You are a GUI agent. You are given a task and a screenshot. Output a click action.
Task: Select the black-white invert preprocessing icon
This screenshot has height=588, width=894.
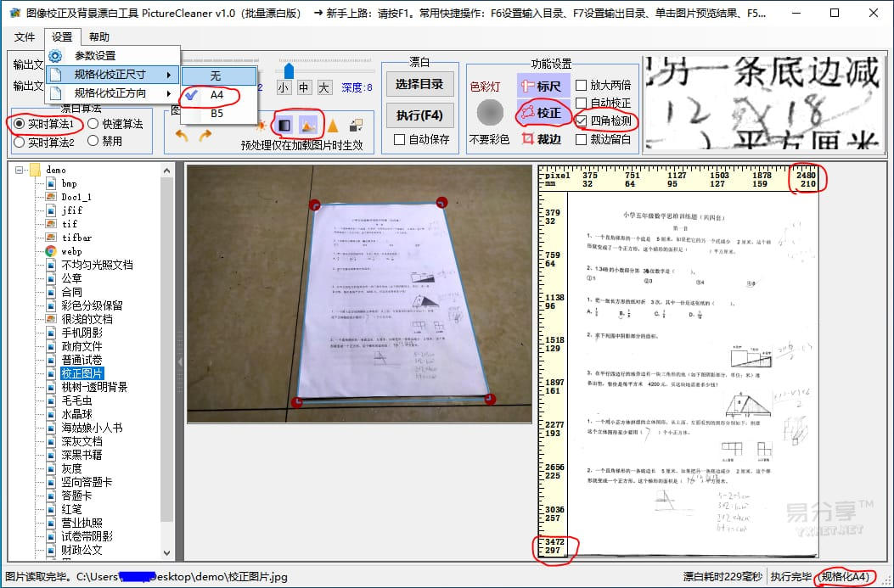(x=284, y=126)
